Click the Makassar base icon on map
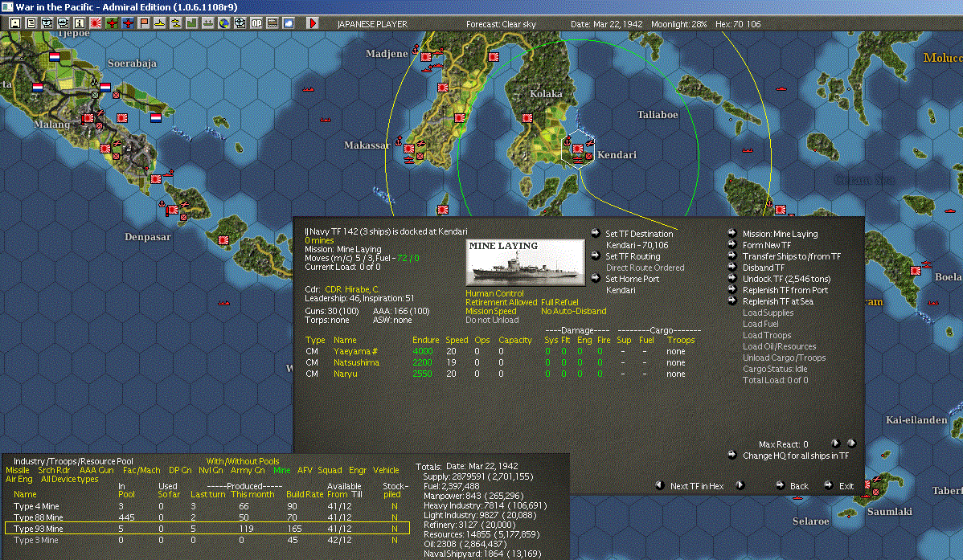The height and width of the screenshot is (560, 963). click(408, 149)
